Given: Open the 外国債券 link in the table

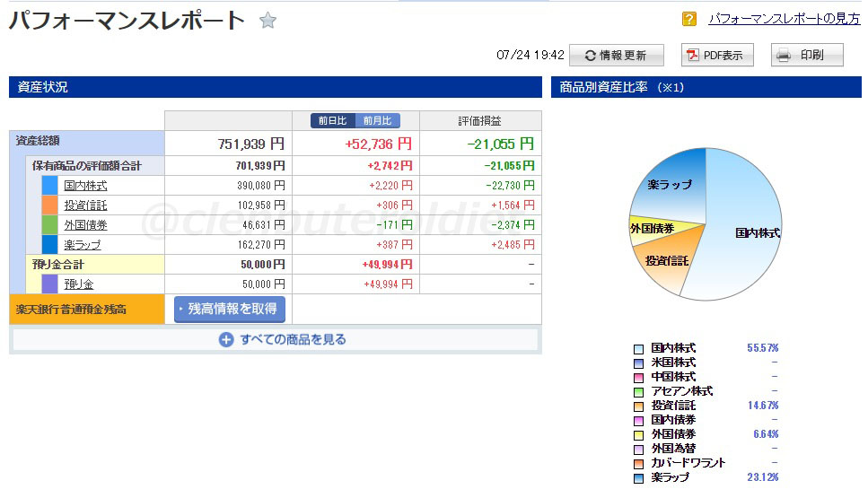Looking at the screenshot, I should pos(85,225).
